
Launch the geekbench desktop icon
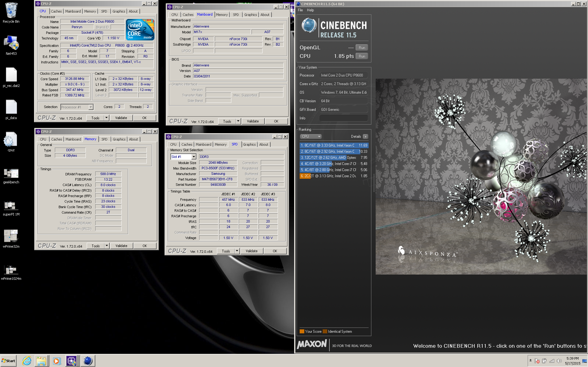pos(11,176)
